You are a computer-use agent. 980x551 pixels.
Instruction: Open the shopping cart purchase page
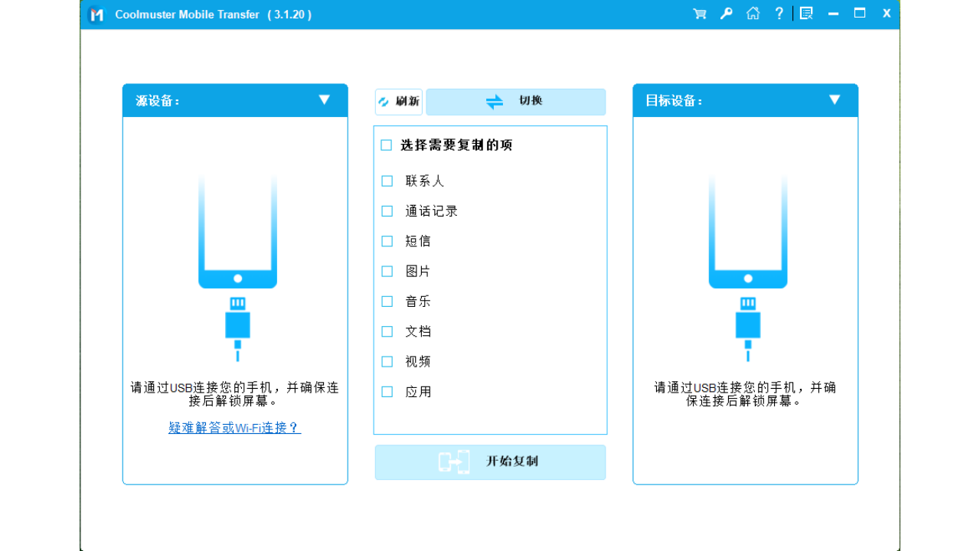click(699, 13)
